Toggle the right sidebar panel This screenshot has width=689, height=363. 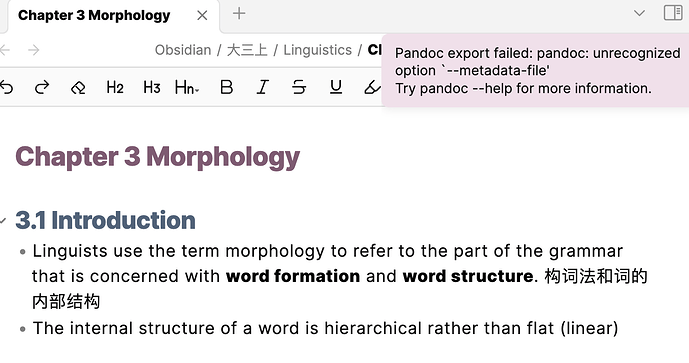pyautogui.click(x=673, y=13)
